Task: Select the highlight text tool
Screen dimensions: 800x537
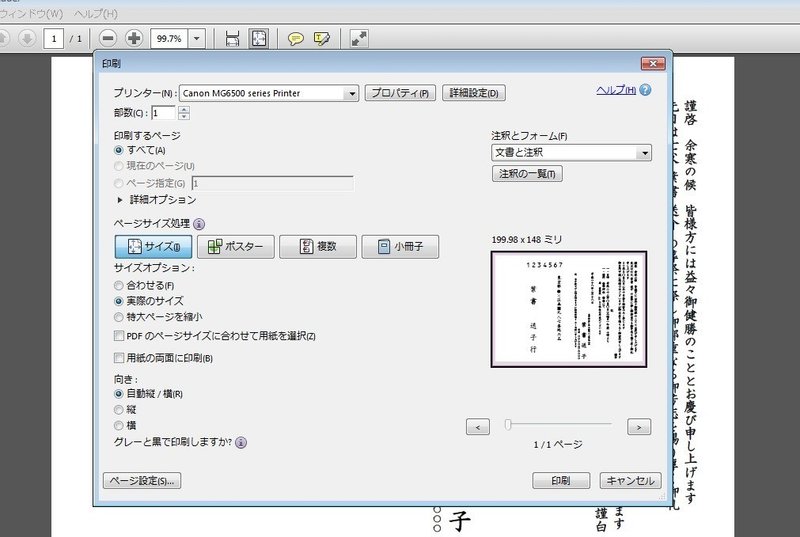Action: coord(321,39)
